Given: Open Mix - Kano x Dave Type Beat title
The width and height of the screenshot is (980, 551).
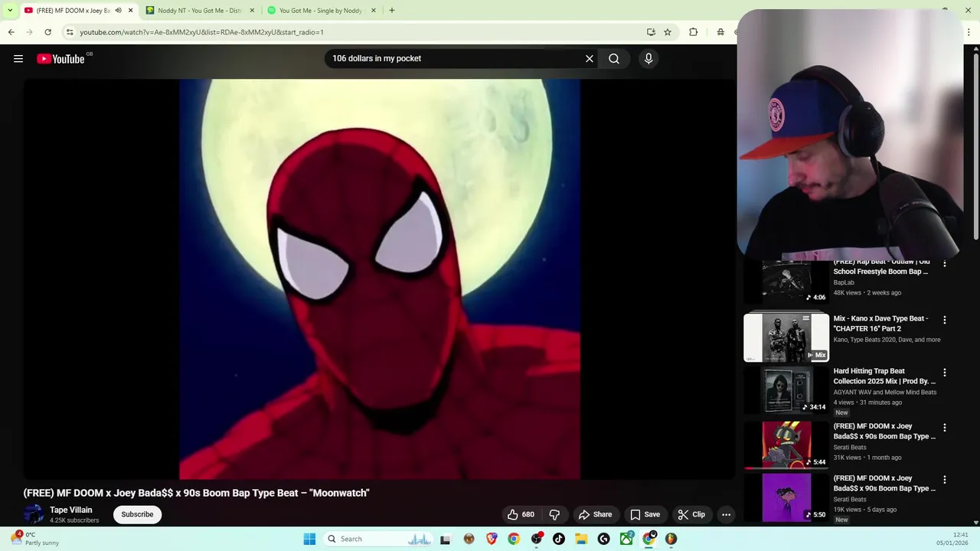Looking at the screenshot, I should tap(880, 324).
